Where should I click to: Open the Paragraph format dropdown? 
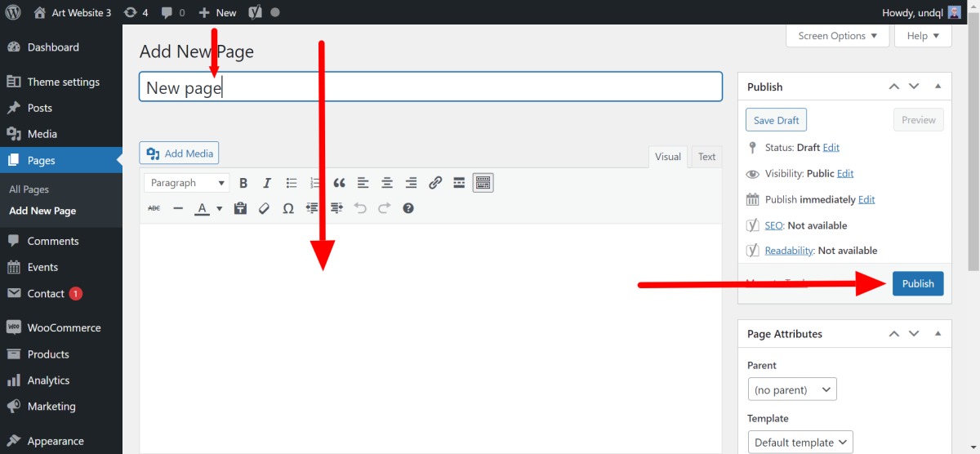(186, 183)
